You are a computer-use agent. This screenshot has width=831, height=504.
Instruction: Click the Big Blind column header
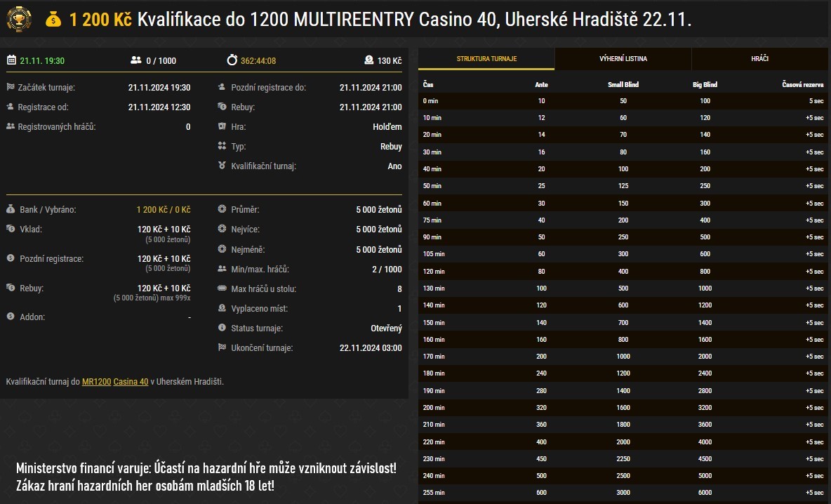[705, 85]
